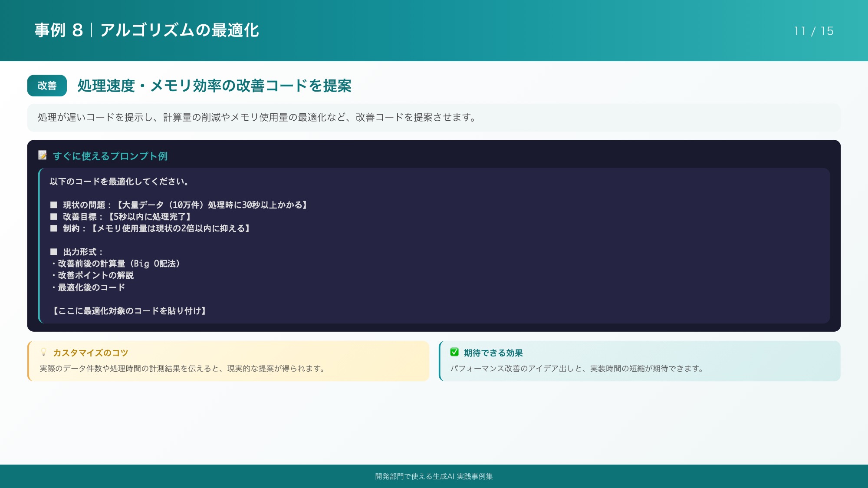Click the lightbulb icon beside カスタマイズのコツ
868x488 pixels.
click(43, 352)
